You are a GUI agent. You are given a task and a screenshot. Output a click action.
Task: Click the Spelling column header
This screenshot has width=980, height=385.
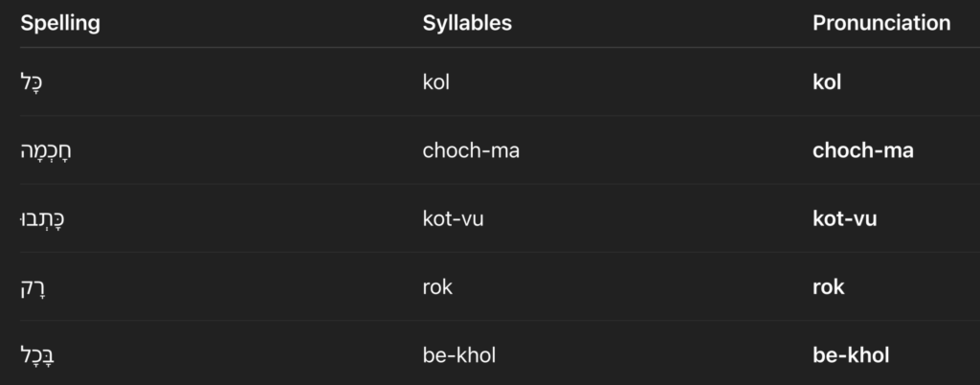click(60, 24)
